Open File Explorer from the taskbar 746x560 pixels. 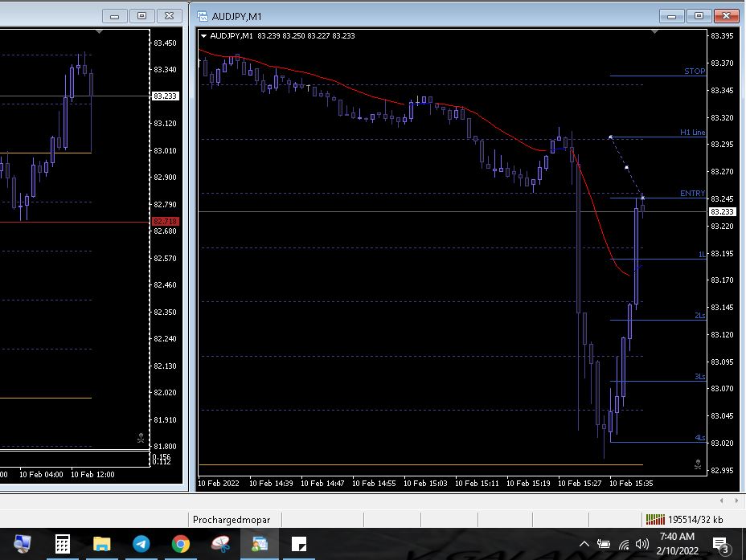click(x=102, y=544)
